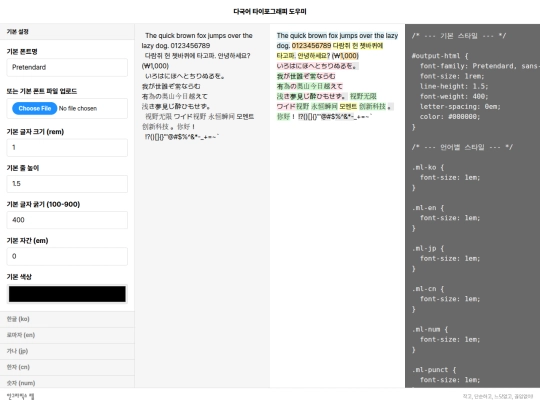Expand the 한글 (ko) settings section
The image size is (540, 405).
pyautogui.click(x=67, y=319)
